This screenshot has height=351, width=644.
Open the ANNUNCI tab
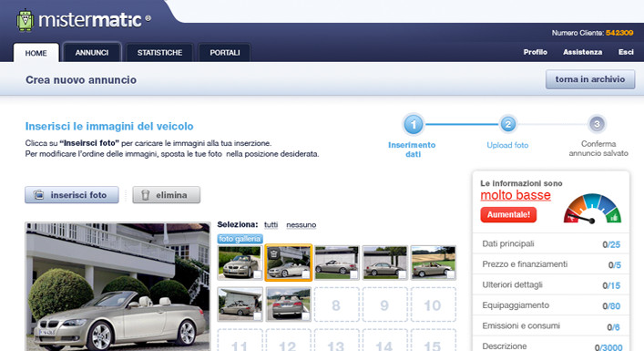pyautogui.click(x=92, y=52)
